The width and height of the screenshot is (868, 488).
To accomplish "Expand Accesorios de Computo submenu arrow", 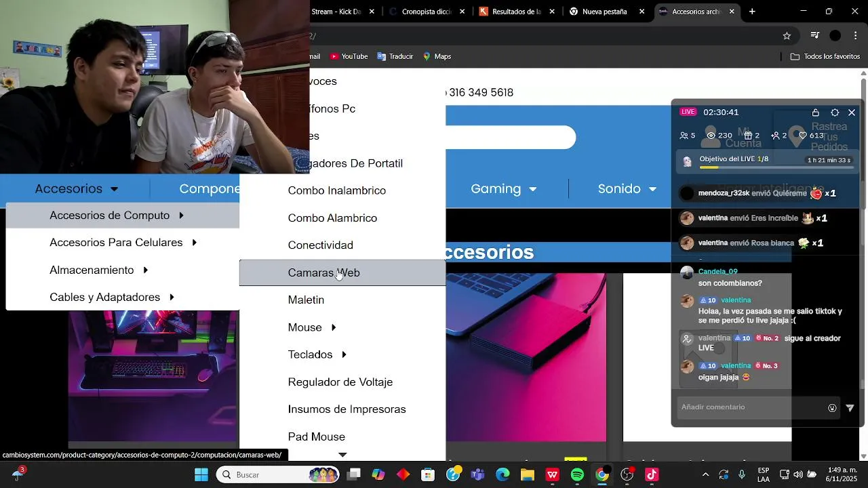I will click(x=181, y=216).
